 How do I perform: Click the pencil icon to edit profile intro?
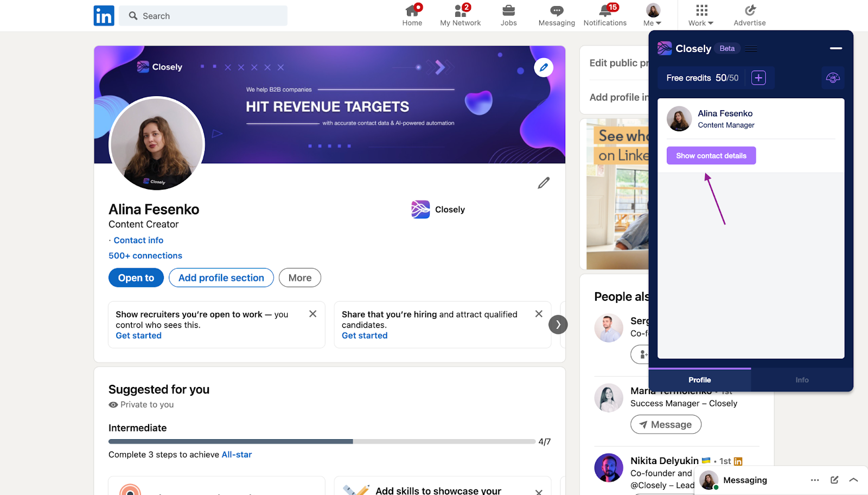point(544,183)
